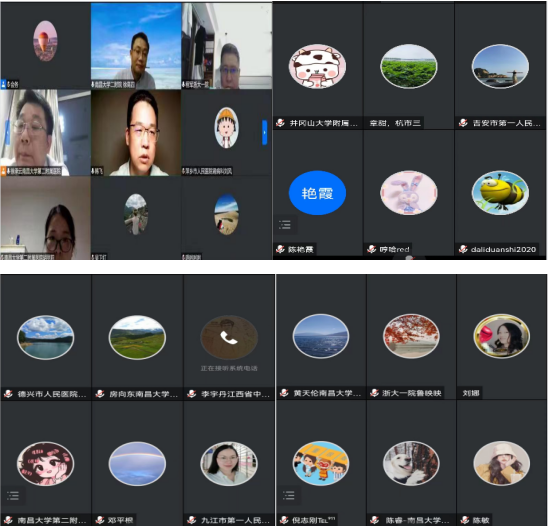This screenshot has height=528, width=548.
Task: Select the bee avatar of daliduanshi2020
Action: [500, 193]
